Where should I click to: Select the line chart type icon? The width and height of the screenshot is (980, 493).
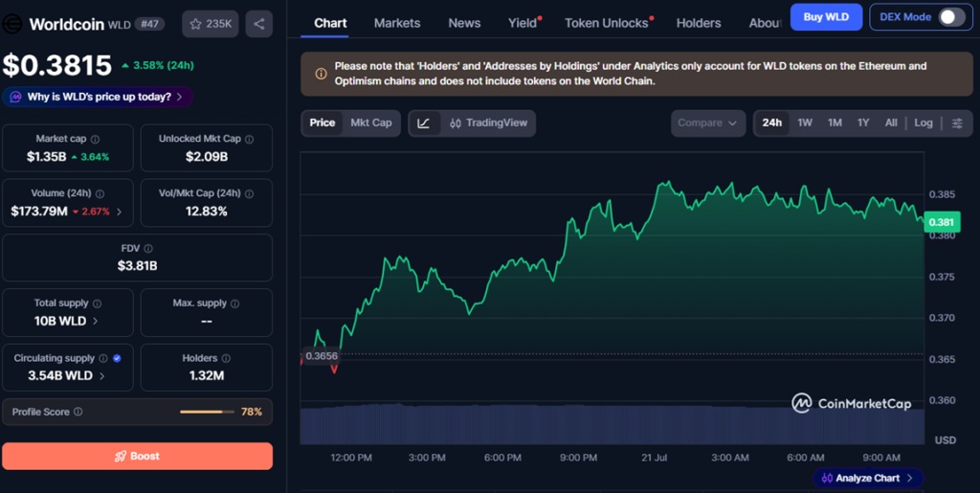[x=424, y=123]
